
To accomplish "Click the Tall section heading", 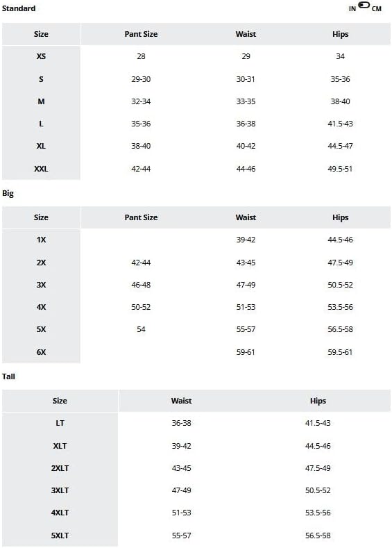I will click(x=8, y=376).
